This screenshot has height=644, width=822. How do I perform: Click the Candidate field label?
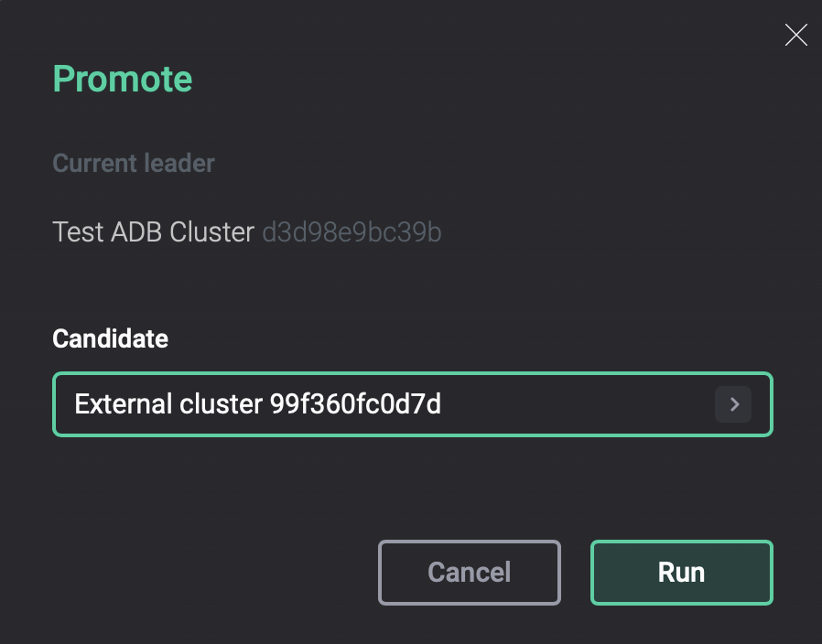tap(111, 338)
